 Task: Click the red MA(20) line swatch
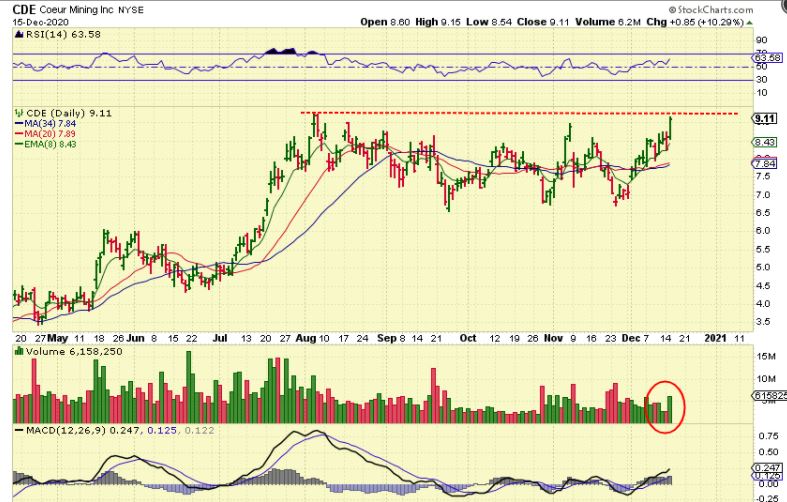pyautogui.click(x=19, y=134)
